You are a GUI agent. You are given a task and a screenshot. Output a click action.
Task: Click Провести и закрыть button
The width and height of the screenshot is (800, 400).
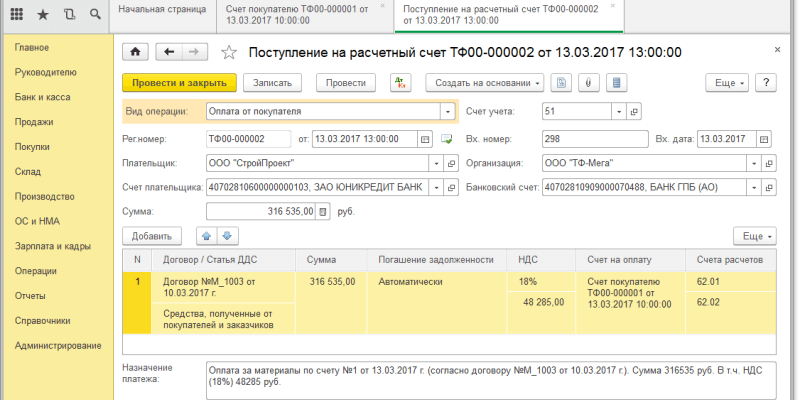[x=180, y=83]
